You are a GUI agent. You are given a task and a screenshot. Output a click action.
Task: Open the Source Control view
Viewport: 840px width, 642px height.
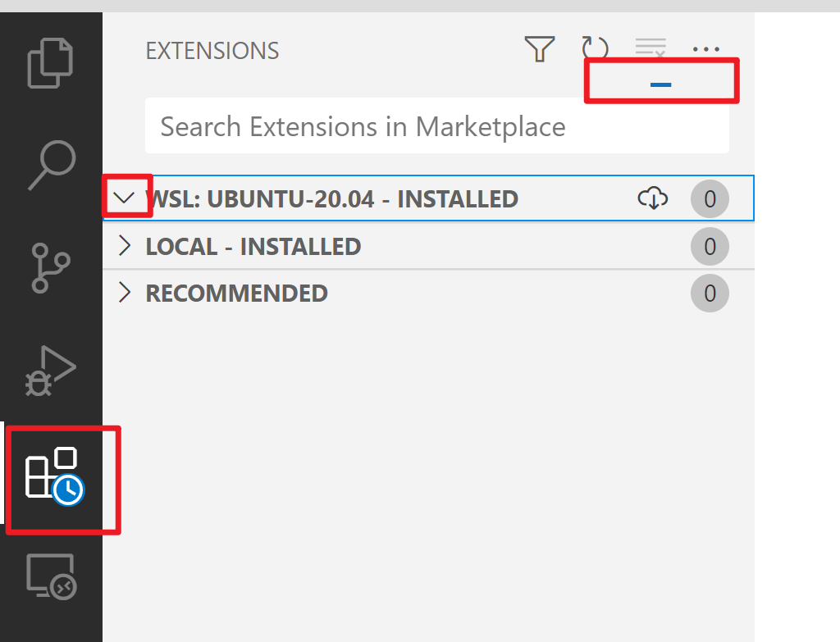(51, 266)
